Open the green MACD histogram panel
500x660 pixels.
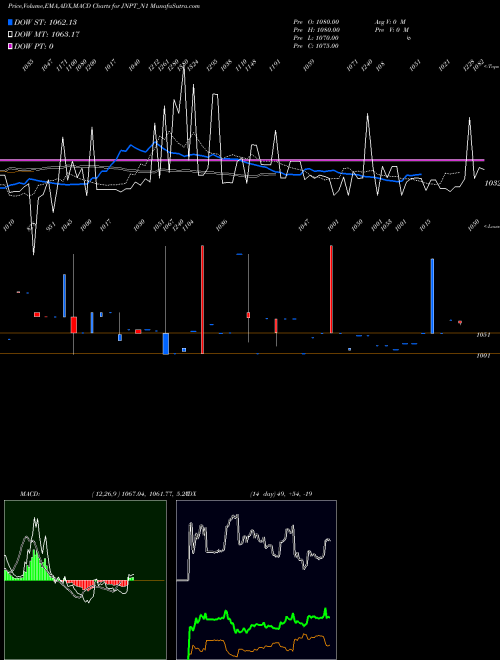[x=85, y=580]
